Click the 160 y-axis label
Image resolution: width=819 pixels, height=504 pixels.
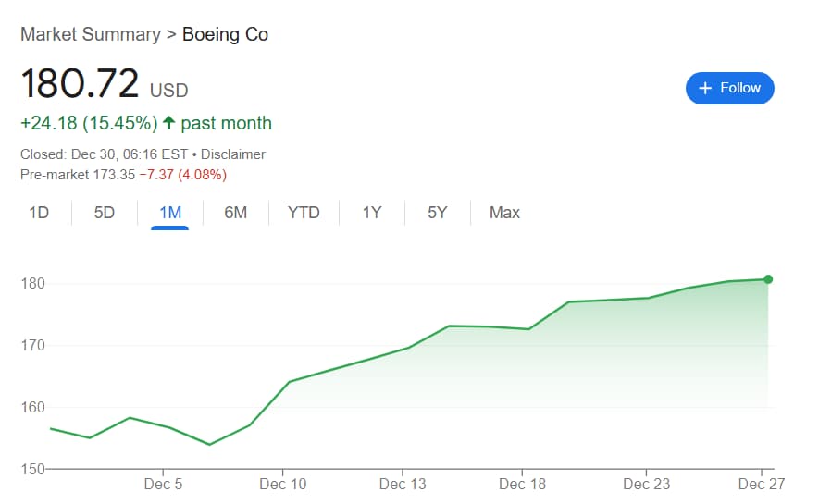(x=33, y=407)
